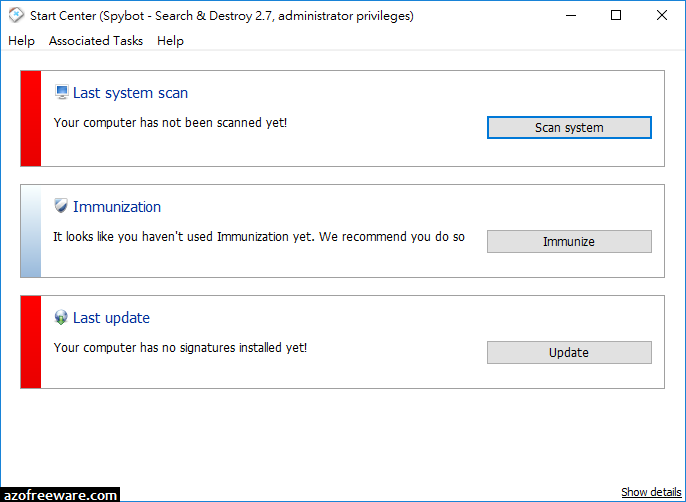The image size is (686, 502).
Task: Click 'Your computer has no signatures installed yet!' text
Action: coord(180,348)
